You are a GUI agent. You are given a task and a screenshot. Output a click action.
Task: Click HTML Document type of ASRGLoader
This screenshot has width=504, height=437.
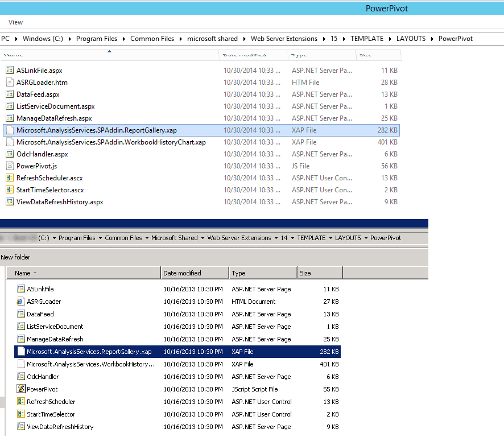(x=254, y=302)
